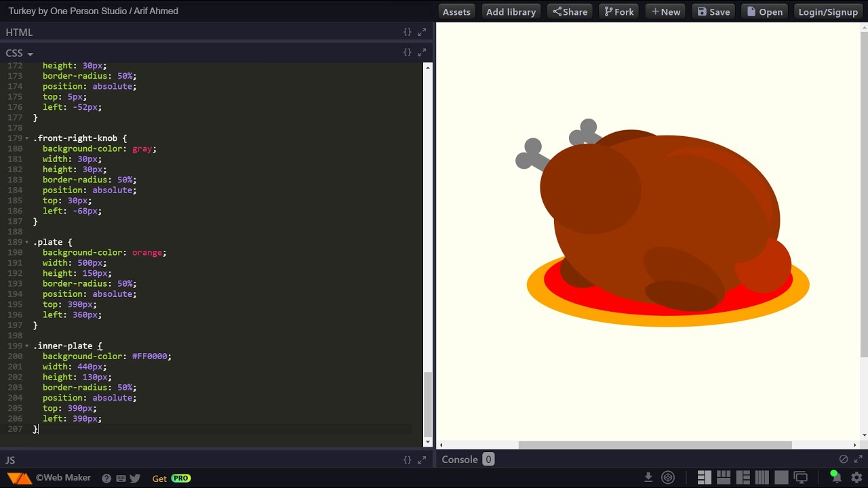Open CSS preprocessor dropdown
This screenshot has height=488, width=868.
tap(20, 53)
